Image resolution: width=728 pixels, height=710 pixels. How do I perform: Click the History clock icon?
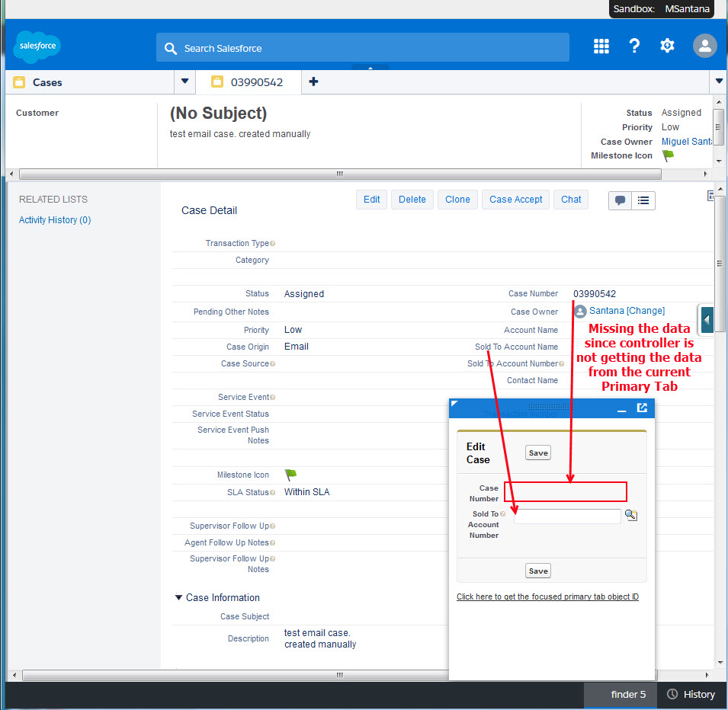point(672,694)
